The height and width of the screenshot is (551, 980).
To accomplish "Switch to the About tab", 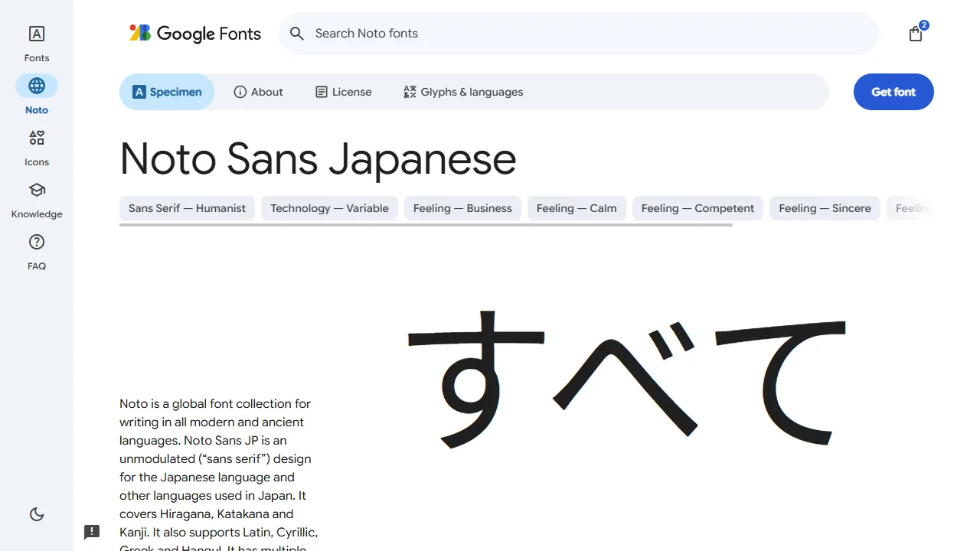I will [258, 92].
